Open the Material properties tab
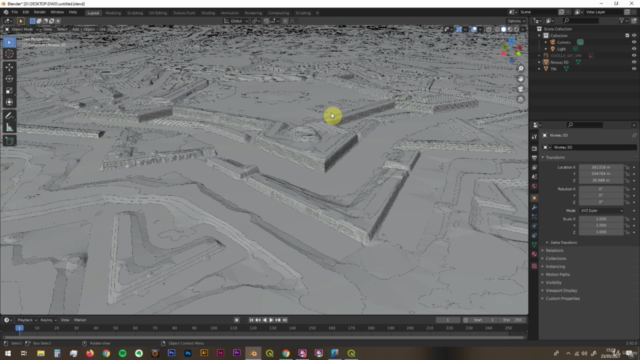This screenshot has width=640, height=360. pos(534,254)
